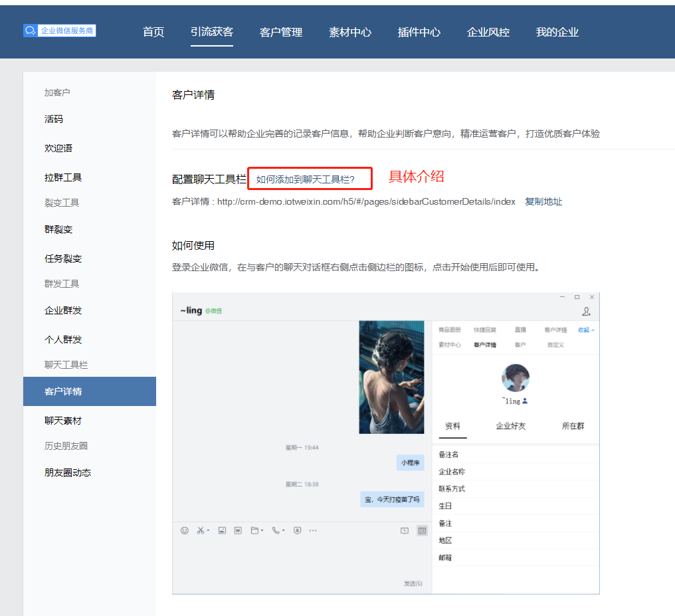Click the 企业微信服务商 logo
This screenshot has width=675, height=616.
tap(59, 31)
